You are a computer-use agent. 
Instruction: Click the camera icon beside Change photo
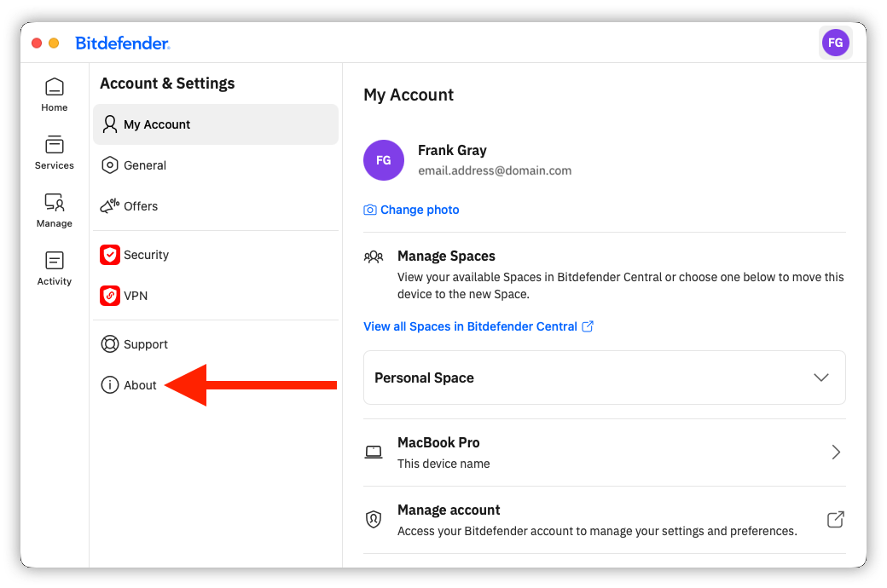point(370,210)
